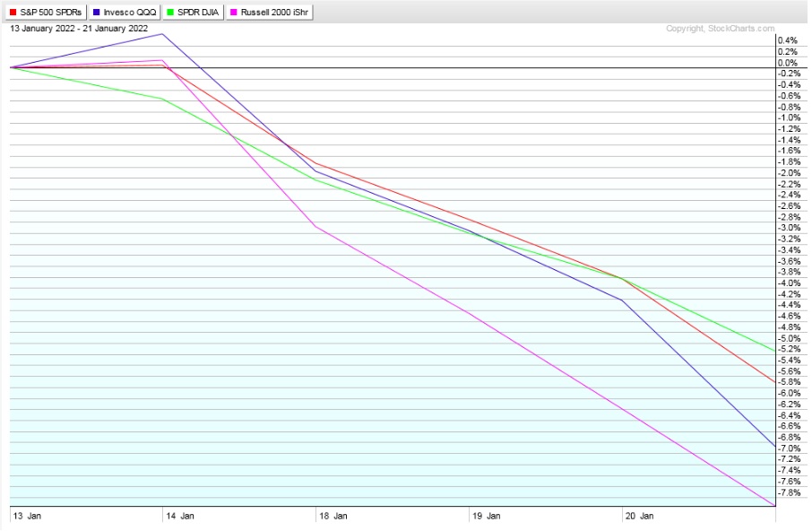Click the 14 Jan axis label
This screenshot has height=531, width=812.
tap(179, 516)
